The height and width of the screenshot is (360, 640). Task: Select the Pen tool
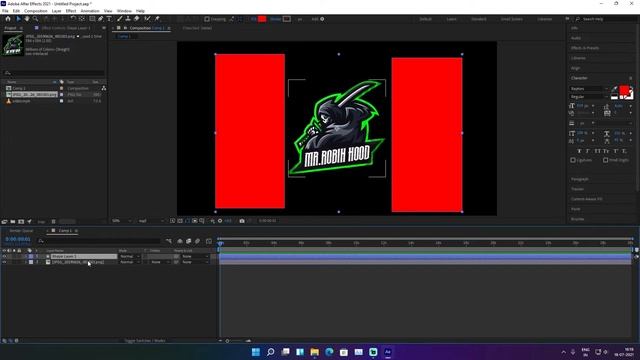coord(100,19)
